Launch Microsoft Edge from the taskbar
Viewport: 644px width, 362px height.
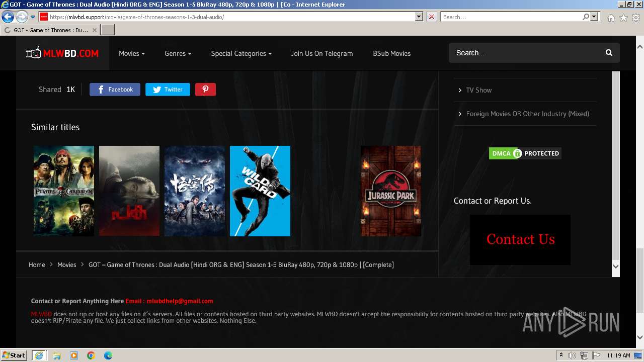tap(108, 355)
